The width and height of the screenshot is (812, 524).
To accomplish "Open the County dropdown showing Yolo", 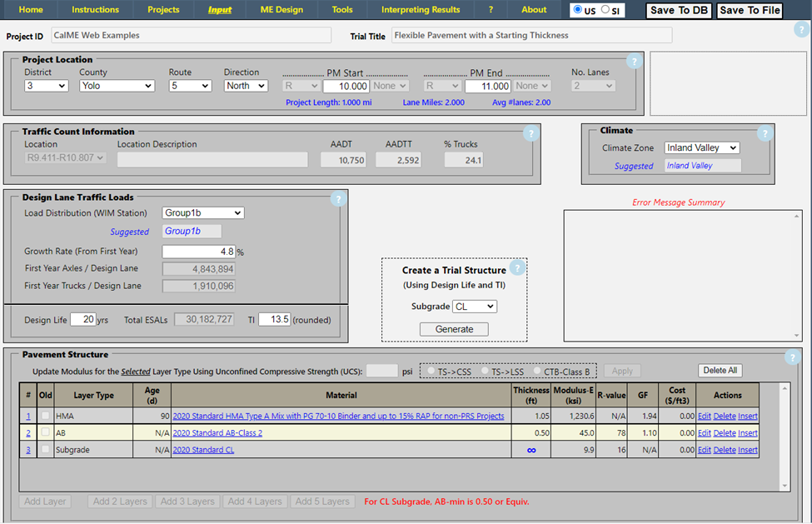I will tap(117, 86).
